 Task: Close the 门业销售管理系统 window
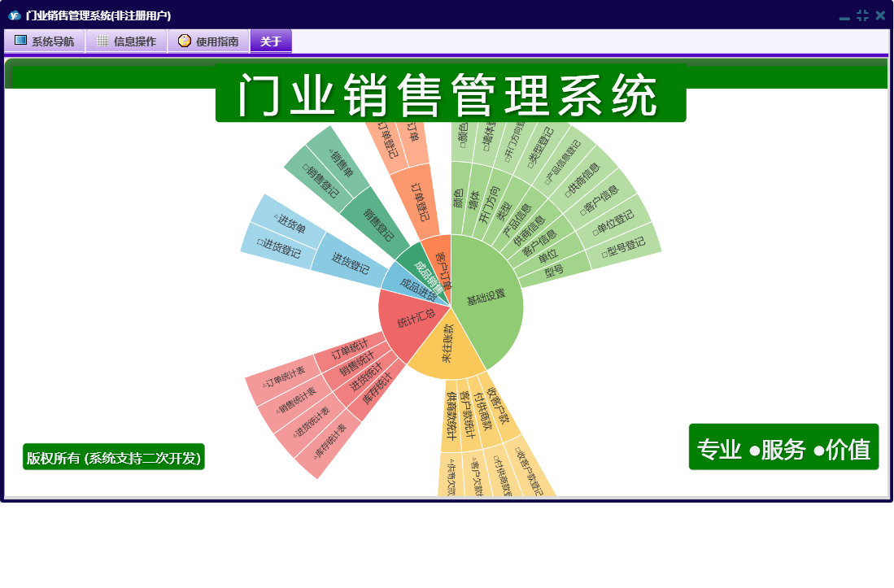(880, 16)
